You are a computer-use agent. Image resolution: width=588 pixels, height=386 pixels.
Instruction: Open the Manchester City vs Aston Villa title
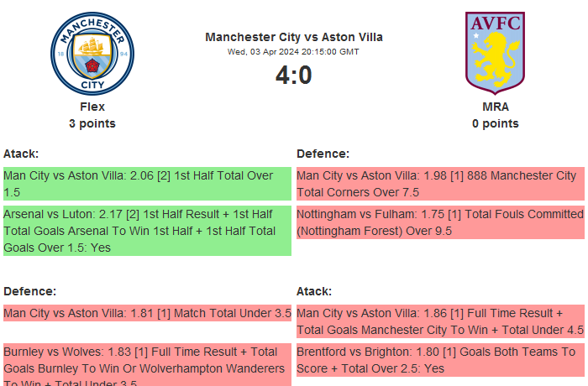294,37
